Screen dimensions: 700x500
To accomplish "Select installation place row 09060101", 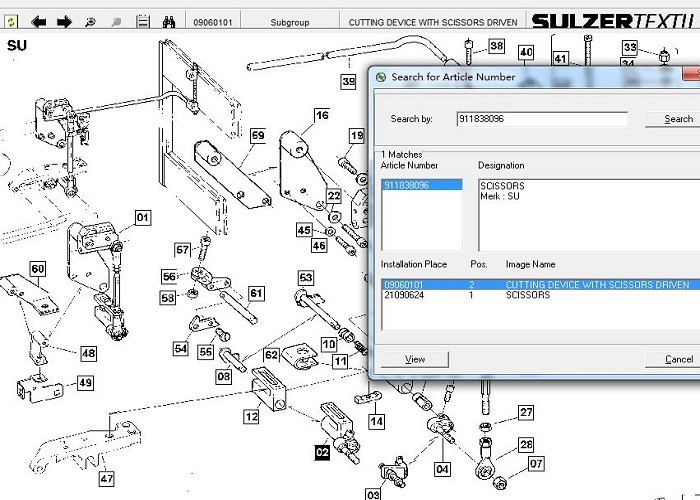I will [x=541, y=284].
